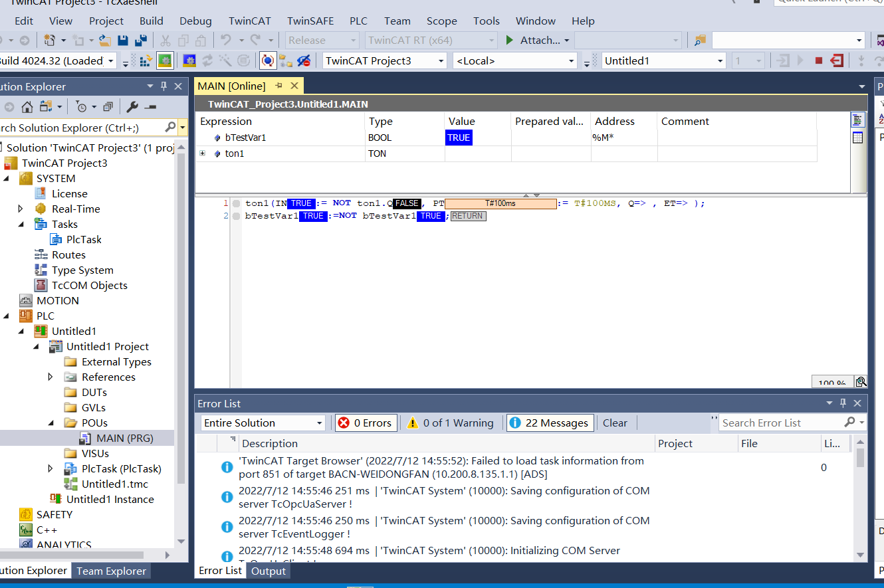Image resolution: width=884 pixels, height=588 pixels.
Task: Open Properties via the wrench icon
Action: (x=132, y=107)
